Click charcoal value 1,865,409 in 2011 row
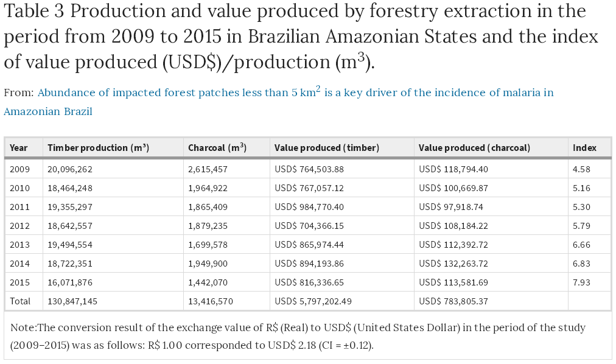Viewport: 616px width, 364px height. [208, 207]
